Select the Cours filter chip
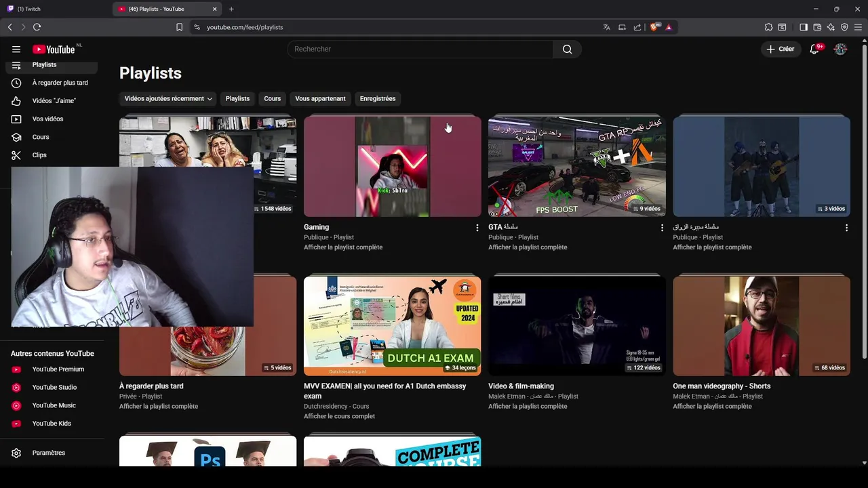 [272, 99]
